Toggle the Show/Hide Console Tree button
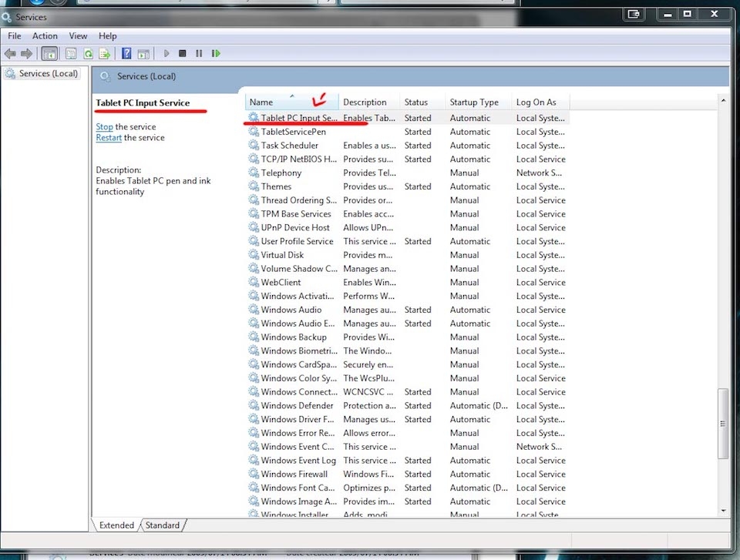 [x=49, y=54]
